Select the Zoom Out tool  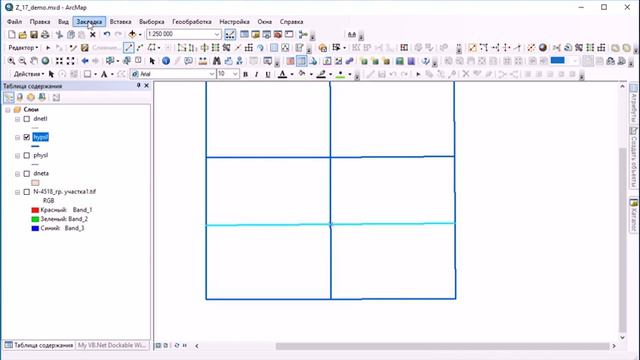pos(22,61)
